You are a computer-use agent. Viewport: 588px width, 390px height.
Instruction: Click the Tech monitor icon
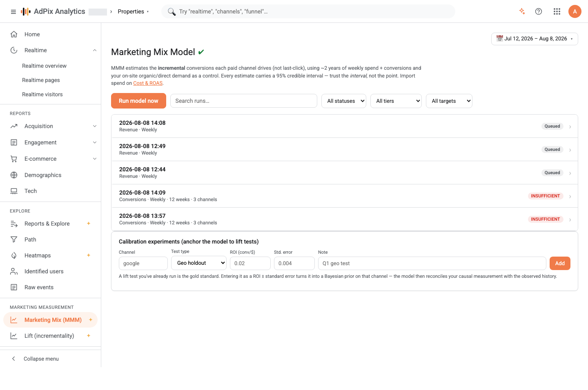pos(14,191)
